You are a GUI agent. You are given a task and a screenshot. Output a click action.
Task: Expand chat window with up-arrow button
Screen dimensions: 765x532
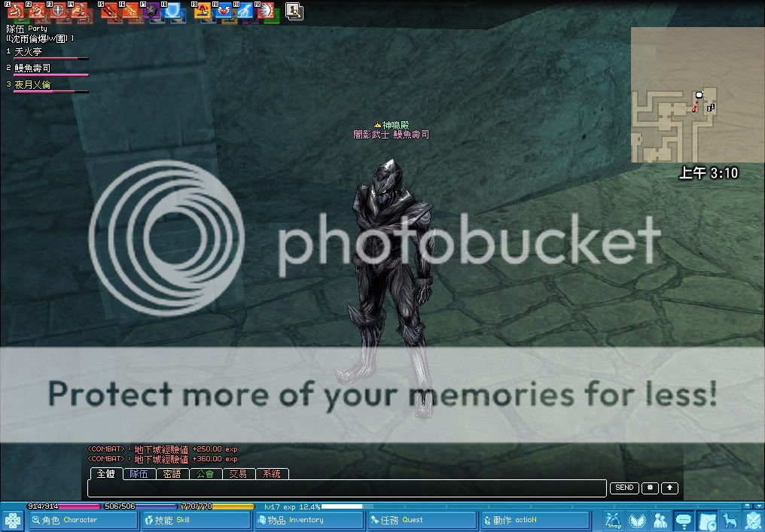click(669, 488)
